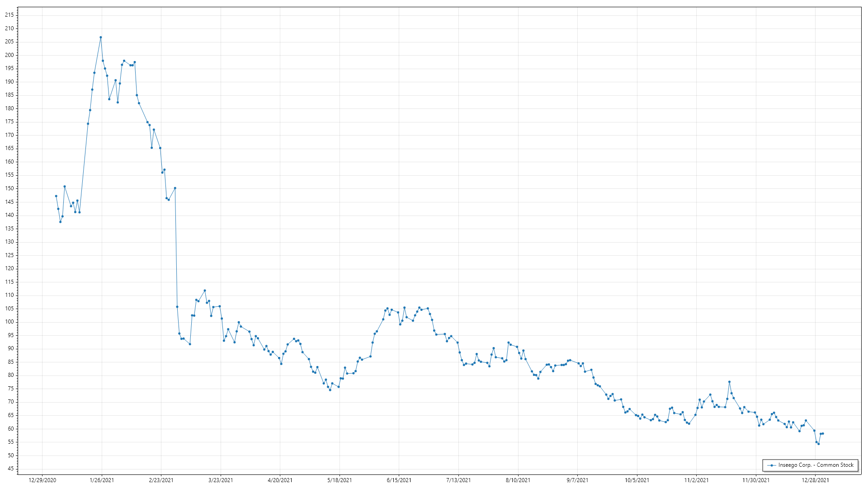Click the lowest data point near 54

[818, 444]
